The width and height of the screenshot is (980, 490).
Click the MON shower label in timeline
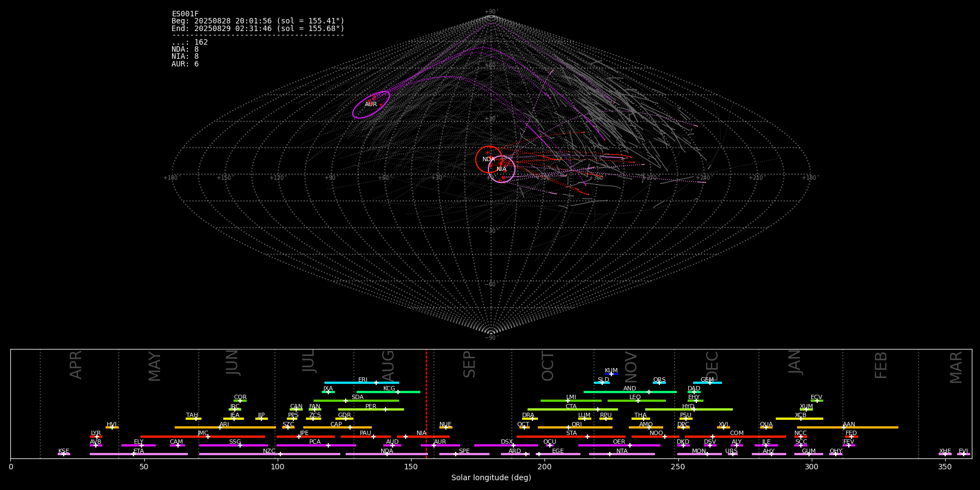[699, 451]
